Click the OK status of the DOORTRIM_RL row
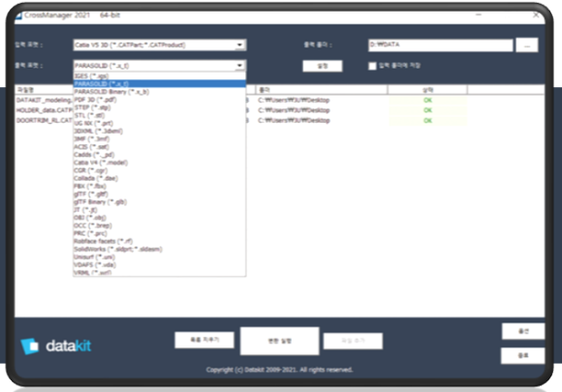 click(427, 121)
